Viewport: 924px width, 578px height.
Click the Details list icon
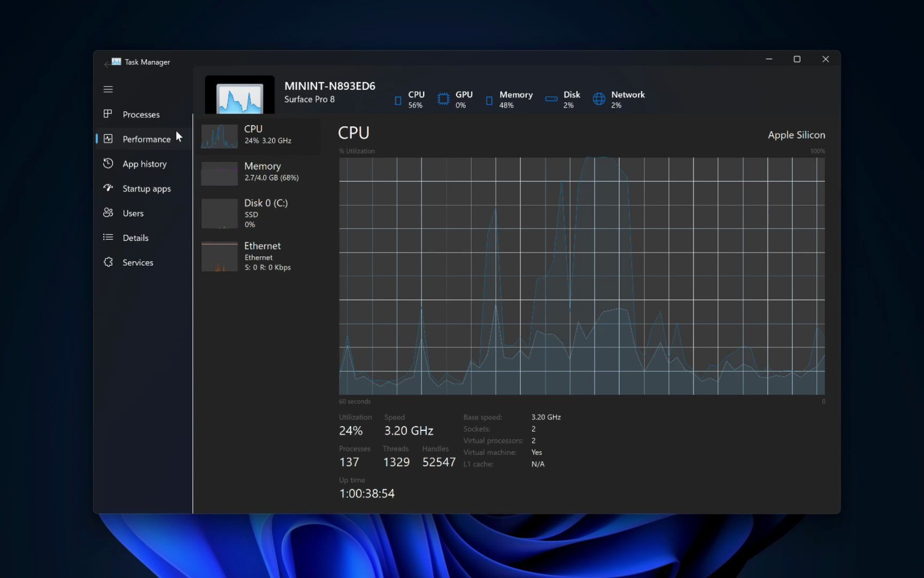[x=108, y=238]
